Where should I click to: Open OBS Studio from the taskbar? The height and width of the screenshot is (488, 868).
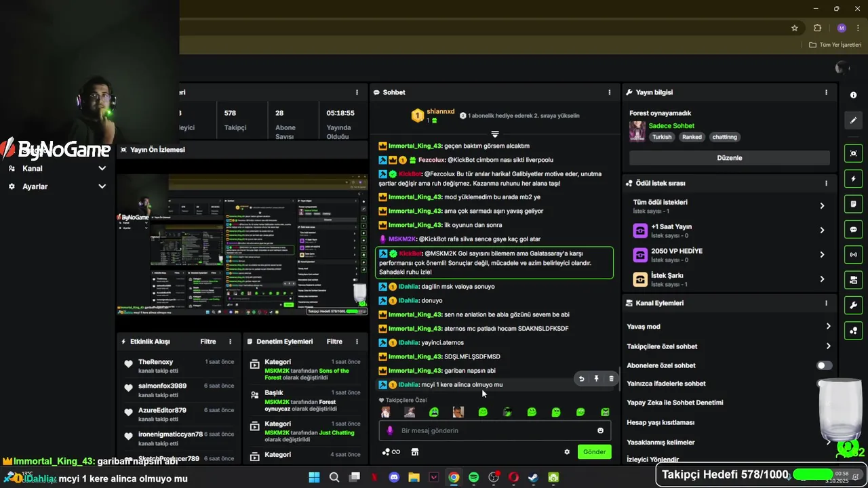click(x=494, y=477)
